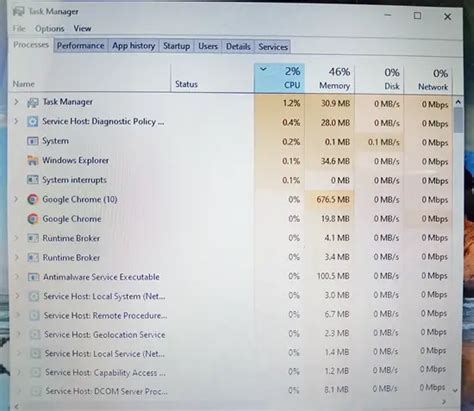Open the Options menu
This screenshot has height=411, width=474.
pyautogui.click(x=49, y=29)
